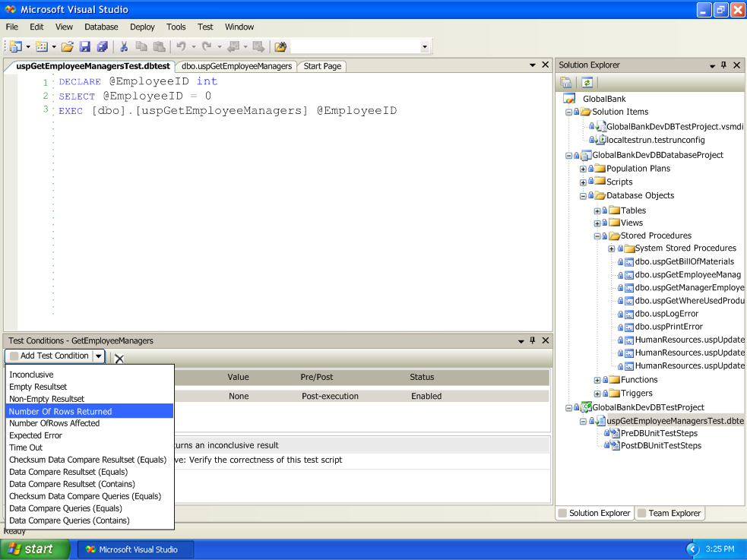
Task: Click the Navigate Backward icon
Action: point(233,46)
